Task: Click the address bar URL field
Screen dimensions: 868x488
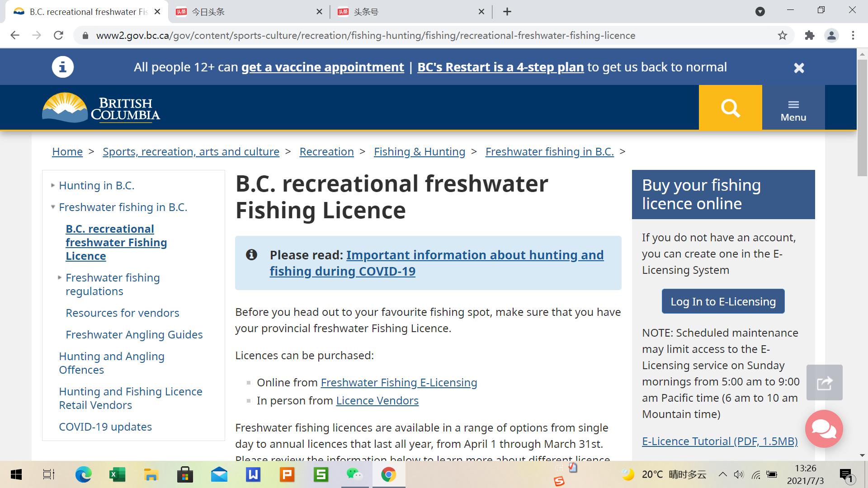Action: (365, 35)
